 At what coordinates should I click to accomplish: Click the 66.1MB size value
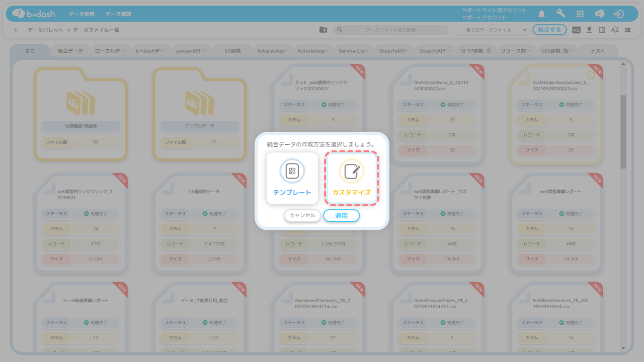(334, 259)
